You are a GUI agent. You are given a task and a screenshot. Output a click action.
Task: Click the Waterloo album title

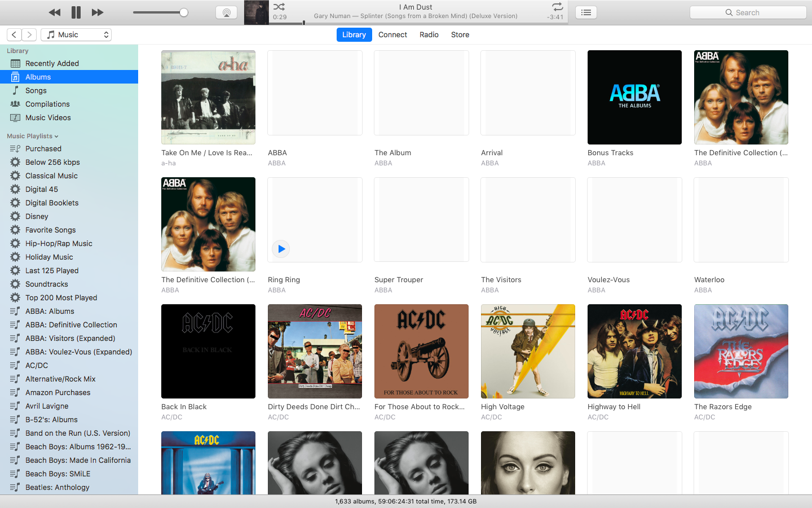coord(709,280)
